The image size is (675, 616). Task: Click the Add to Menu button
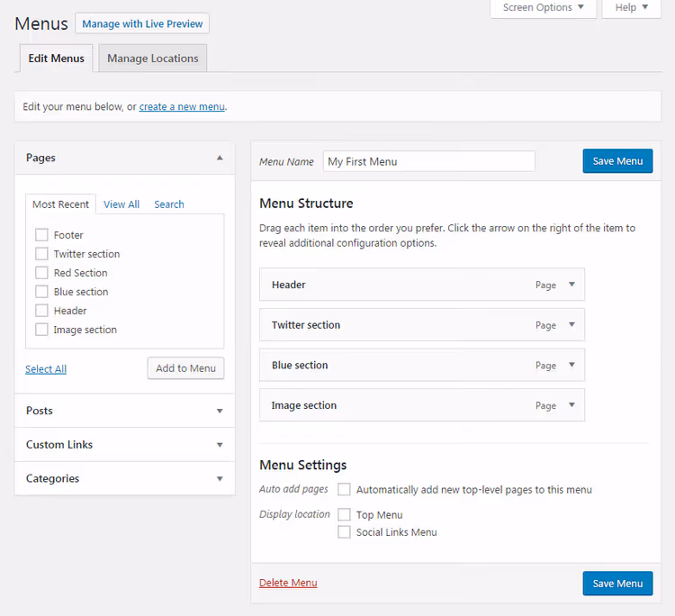[x=186, y=368]
